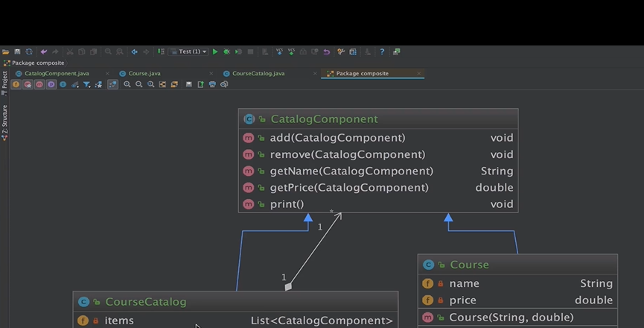Select the getName(CatalogComponent) method row

point(378,171)
